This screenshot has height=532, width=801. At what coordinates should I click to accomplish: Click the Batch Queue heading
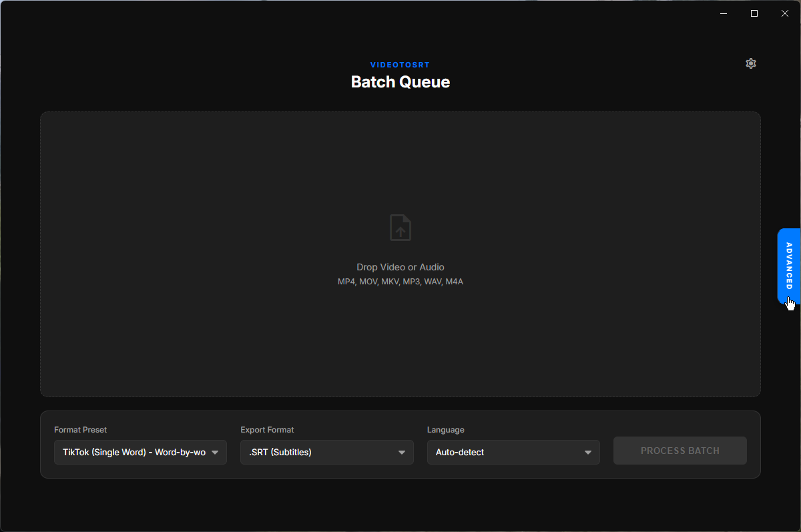(x=400, y=82)
